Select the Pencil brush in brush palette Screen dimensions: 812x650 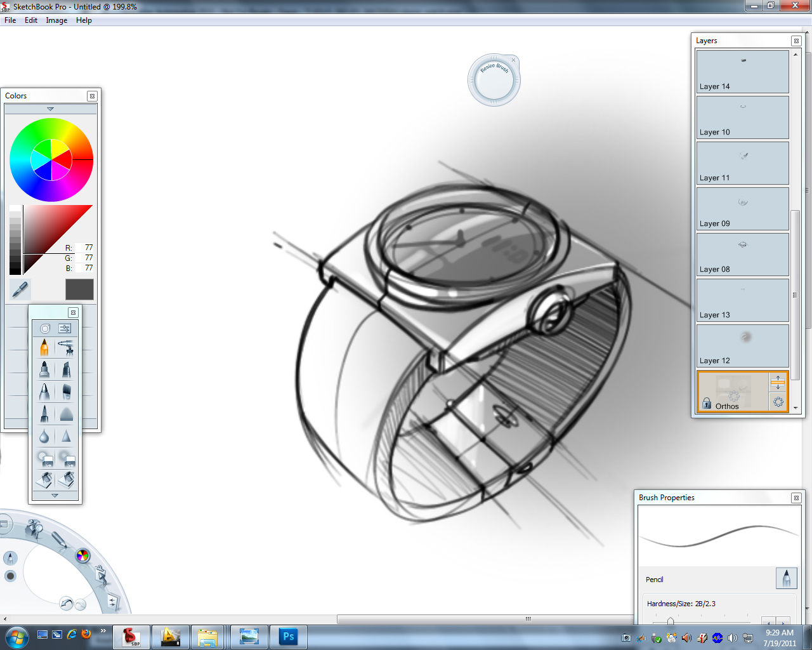(44, 347)
